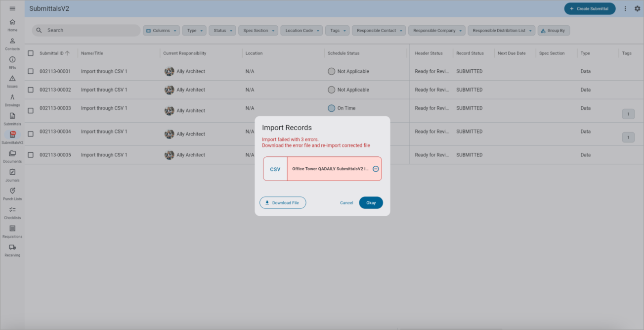Image resolution: width=644 pixels, height=330 pixels.
Task: Sort by Header Status column header
Action: [x=429, y=53]
